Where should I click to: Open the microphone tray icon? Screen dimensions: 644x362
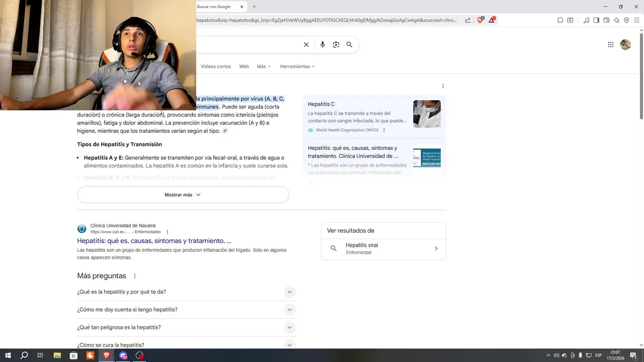581,355
